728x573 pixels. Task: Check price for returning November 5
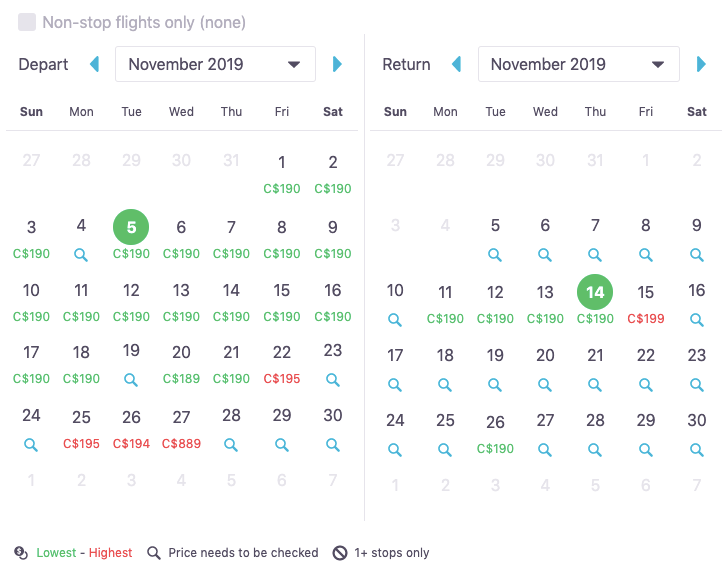495,254
